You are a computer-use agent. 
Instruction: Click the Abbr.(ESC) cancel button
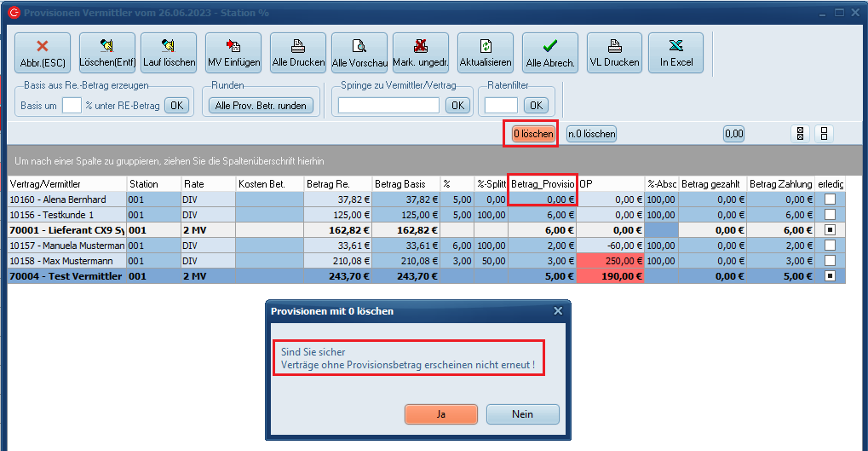42,53
